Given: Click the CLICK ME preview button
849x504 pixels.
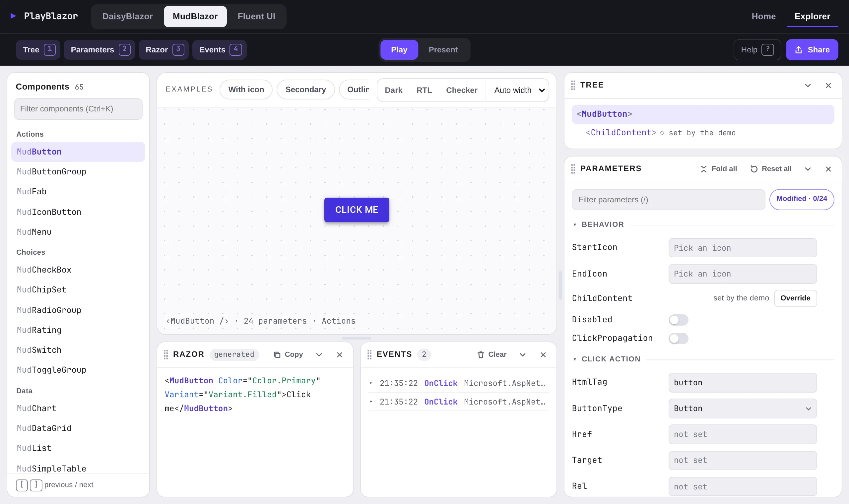Looking at the screenshot, I should coord(357,210).
